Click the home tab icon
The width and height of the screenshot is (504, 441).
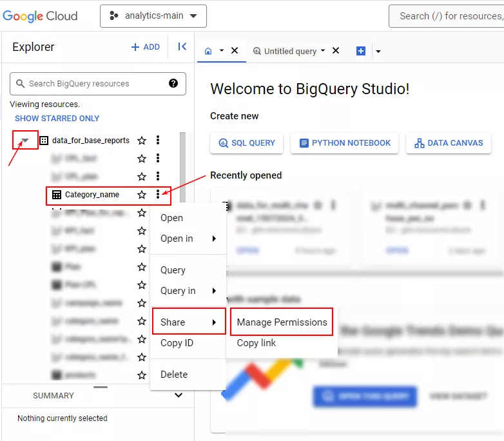coord(208,51)
